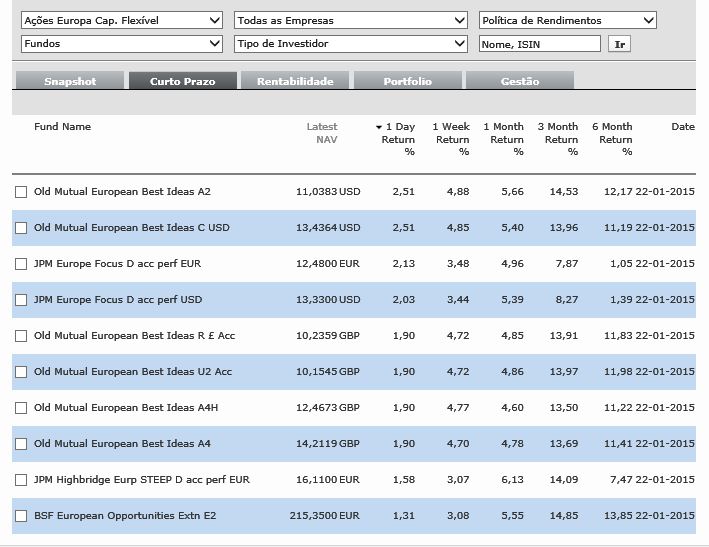Open JPM Highbridge Eurp STEEP D acc perf EUR
The image size is (709, 547).
[142, 479]
